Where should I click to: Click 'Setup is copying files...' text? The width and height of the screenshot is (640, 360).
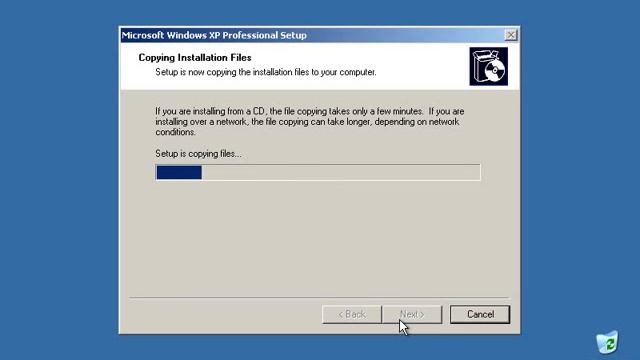pos(198,154)
